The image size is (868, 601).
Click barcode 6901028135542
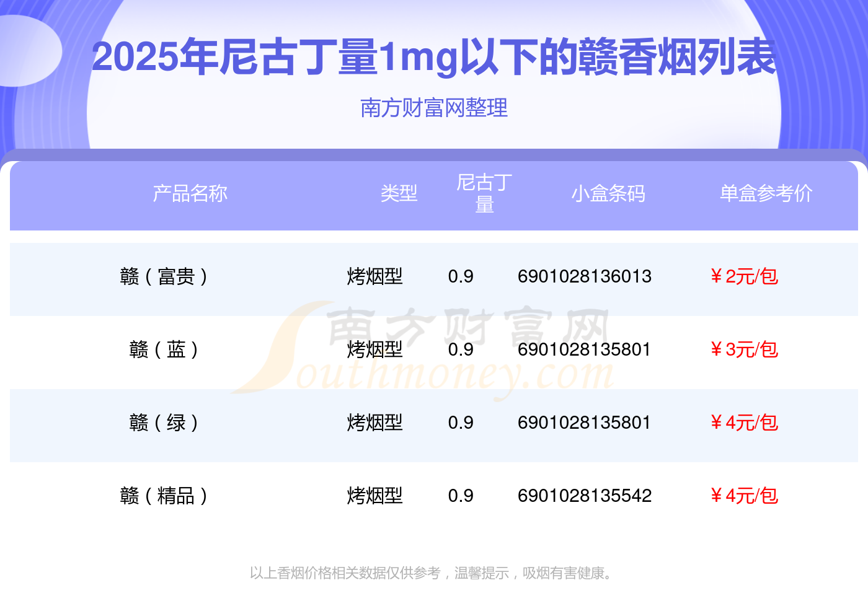tap(585, 496)
